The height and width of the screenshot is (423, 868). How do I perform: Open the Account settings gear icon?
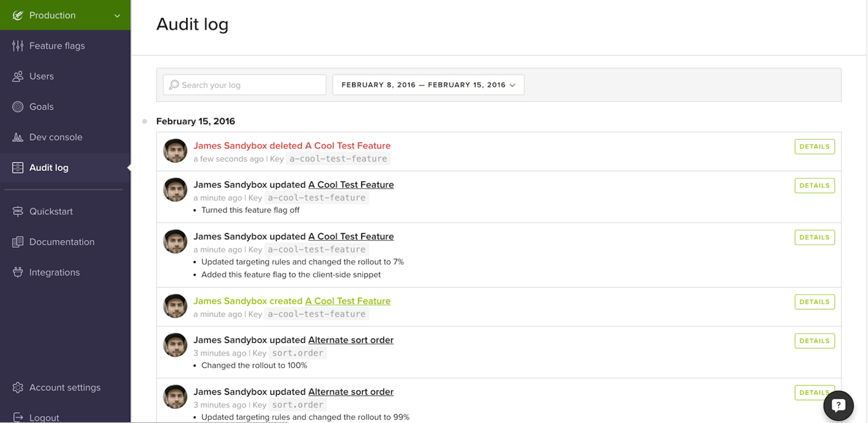18,387
